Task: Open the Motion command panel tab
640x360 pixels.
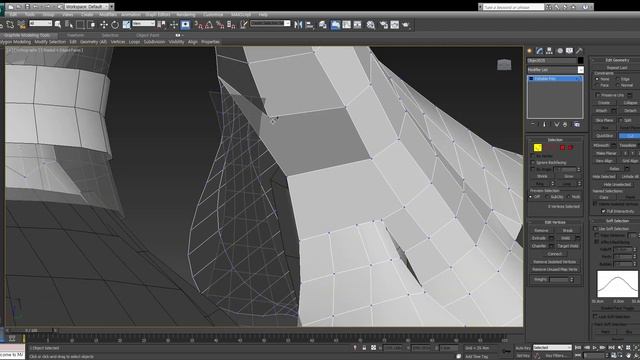Action: coord(560,51)
